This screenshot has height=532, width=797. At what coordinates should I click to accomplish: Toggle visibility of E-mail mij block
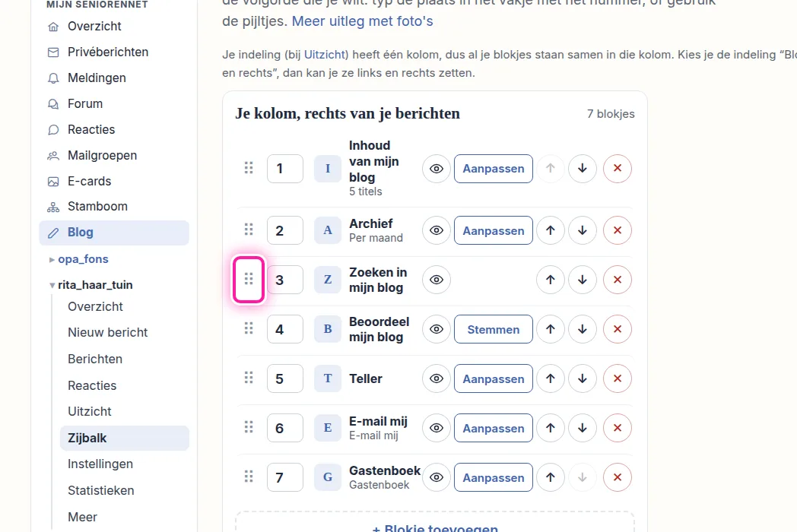coord(437,428)
